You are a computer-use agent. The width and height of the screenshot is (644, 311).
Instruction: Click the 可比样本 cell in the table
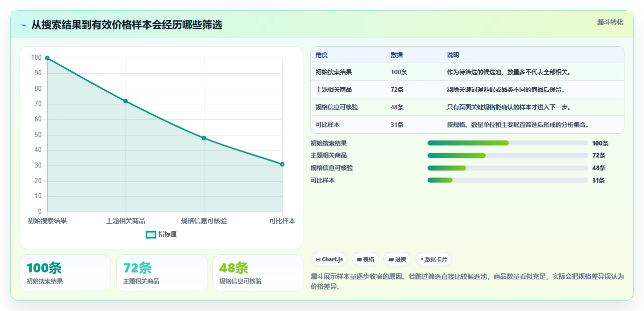(328, 125)
